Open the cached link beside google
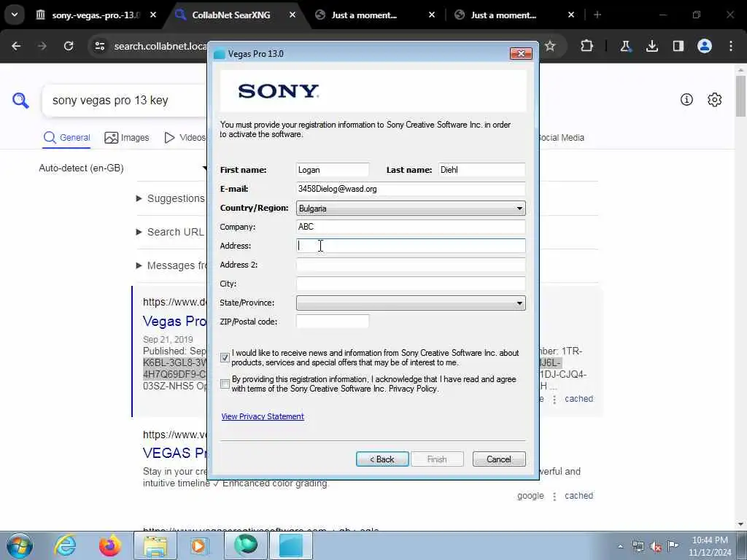The height and width of the screenshot is (560, 747). point(578,496)
